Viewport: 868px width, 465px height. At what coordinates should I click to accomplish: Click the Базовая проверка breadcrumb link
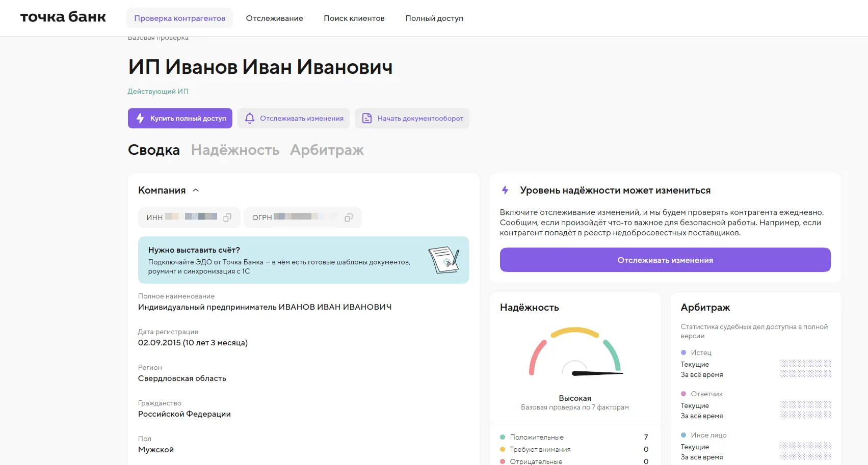pos(158,38)
